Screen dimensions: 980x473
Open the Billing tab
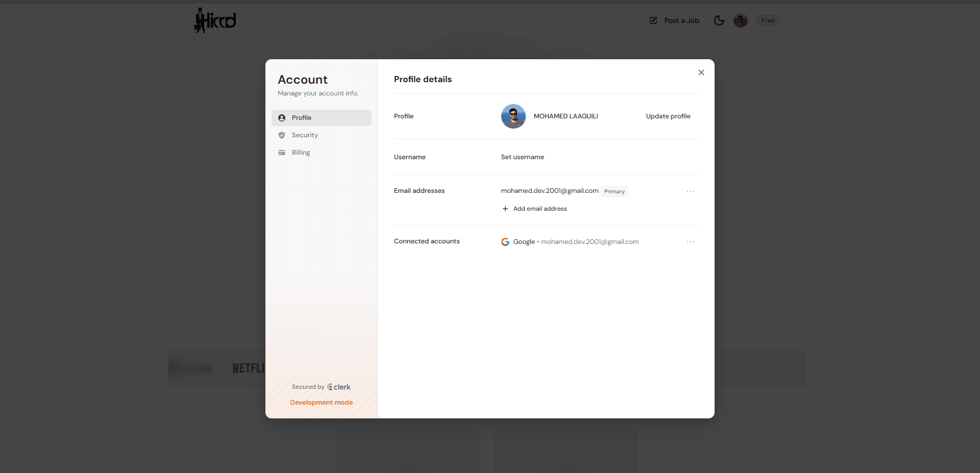coord(322,153)
